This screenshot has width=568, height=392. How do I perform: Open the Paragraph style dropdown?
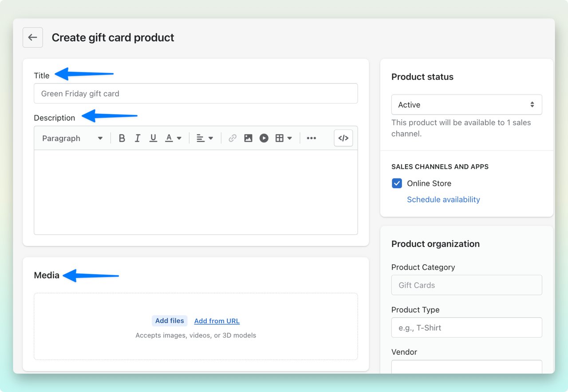click(71, 138)
